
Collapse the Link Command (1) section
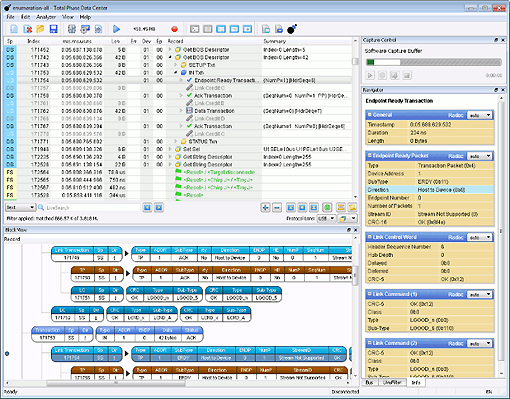point(370,294)
